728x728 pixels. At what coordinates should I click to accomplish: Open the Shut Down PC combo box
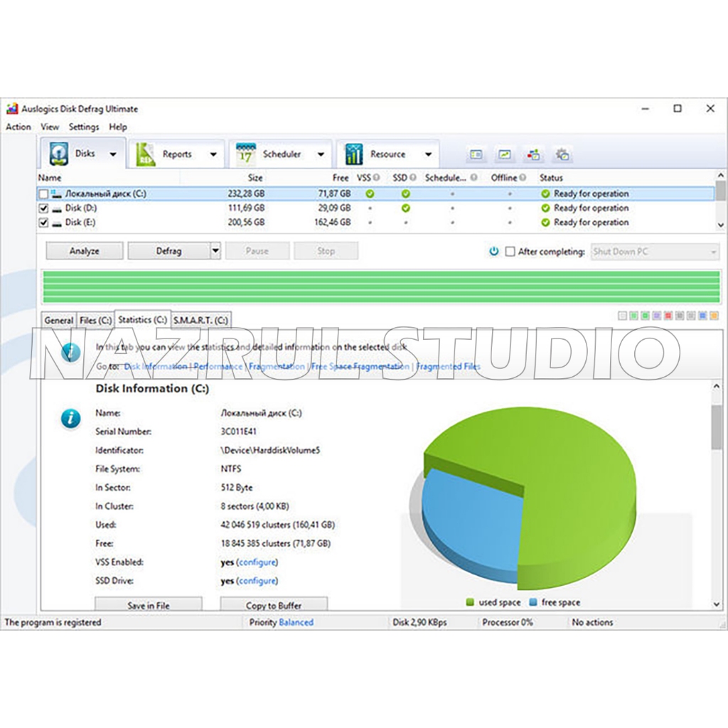pos(654,252)
